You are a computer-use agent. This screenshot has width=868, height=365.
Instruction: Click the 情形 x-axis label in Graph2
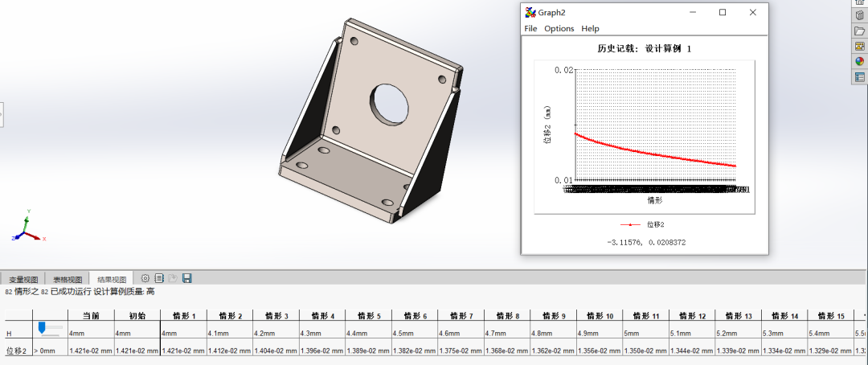tap(656, 200)
